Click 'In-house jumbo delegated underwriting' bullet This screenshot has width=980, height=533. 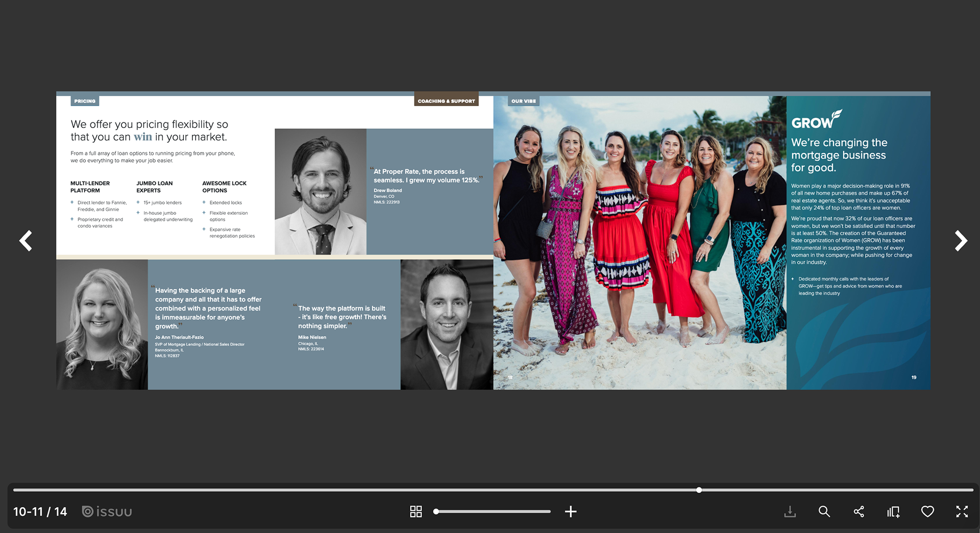pos(168,216)
